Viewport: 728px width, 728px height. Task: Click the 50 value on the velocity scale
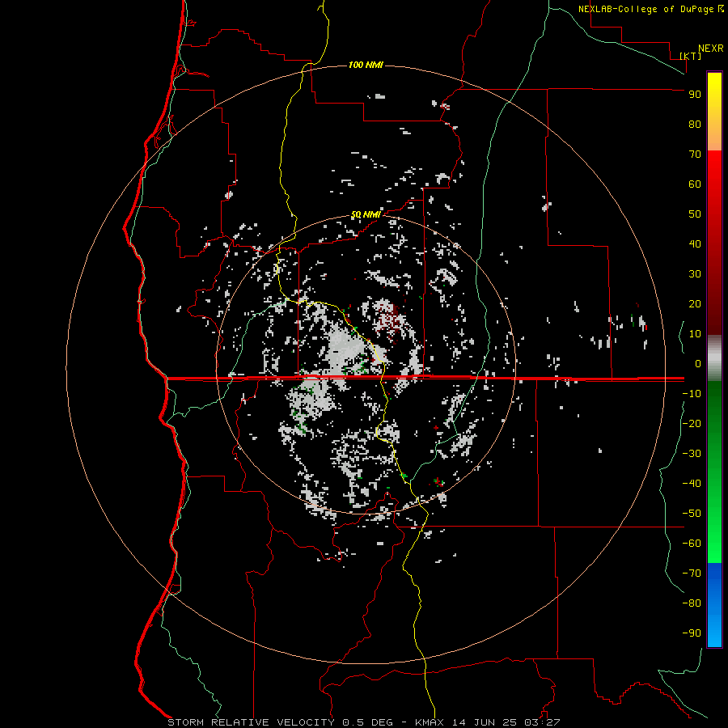(x=695, y=214)
